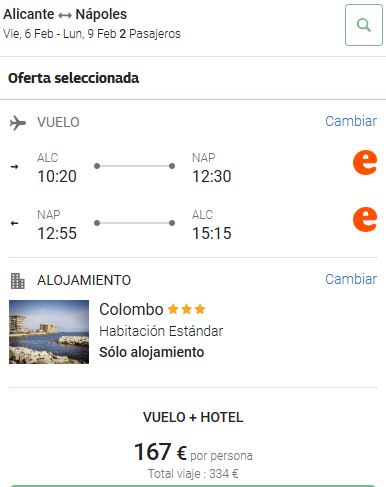Click the Colombo hotel star rating
Screen dimensions: 386x487
click(x=186, y=309)
